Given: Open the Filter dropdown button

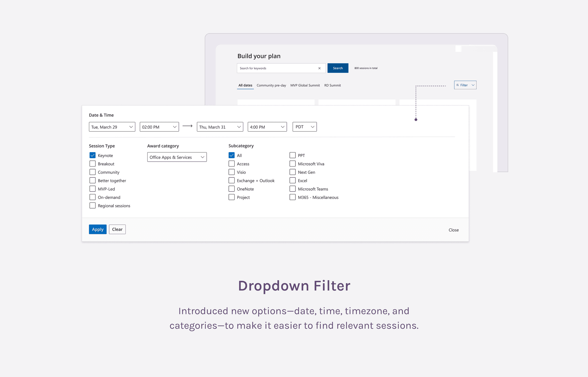Looking at the screenshot, I should point(465,85).
